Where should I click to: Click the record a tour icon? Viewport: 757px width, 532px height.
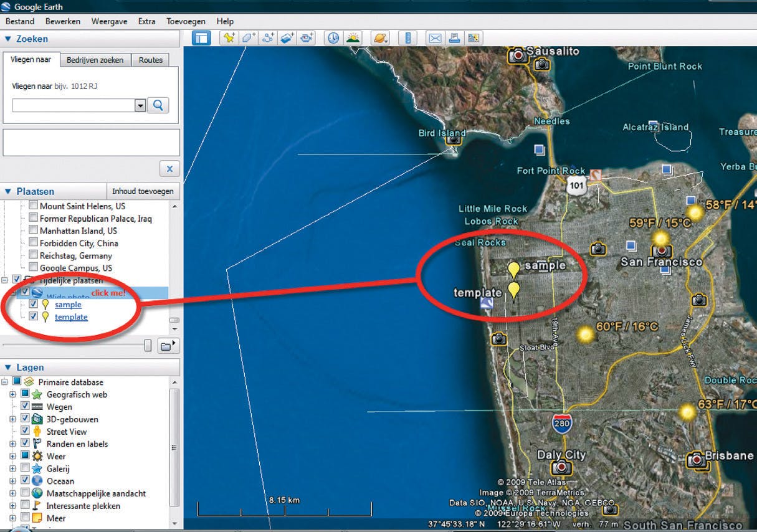307,38
